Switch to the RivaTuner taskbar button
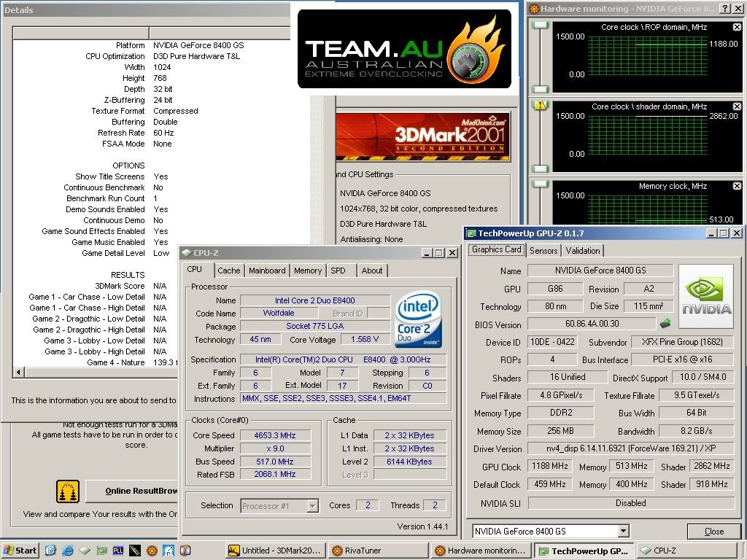This screenshot has height=560, width=747. pos(378,551)
